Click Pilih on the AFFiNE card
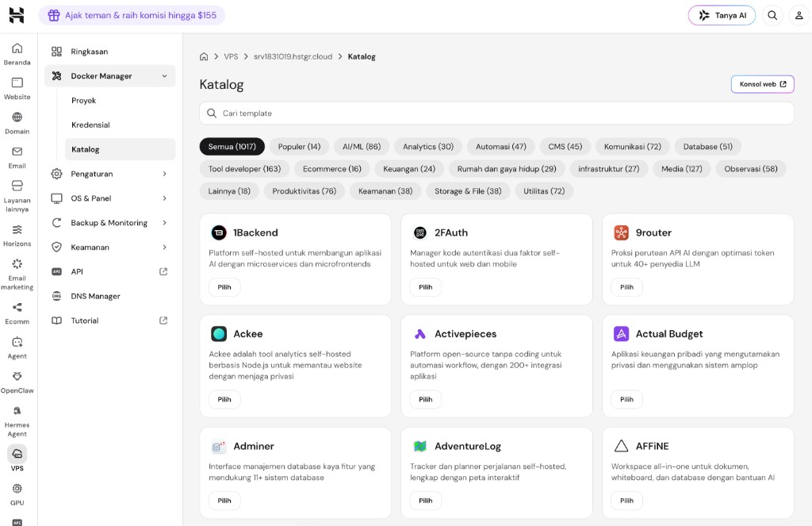Screen dimensions: 812x526 coord(626,501)
